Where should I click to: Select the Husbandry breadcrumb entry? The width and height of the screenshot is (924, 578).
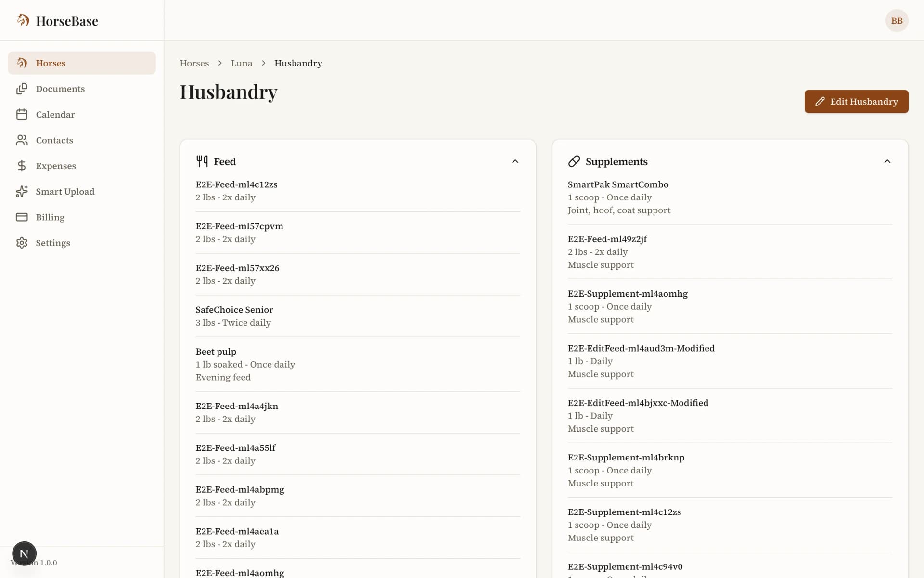298,63
